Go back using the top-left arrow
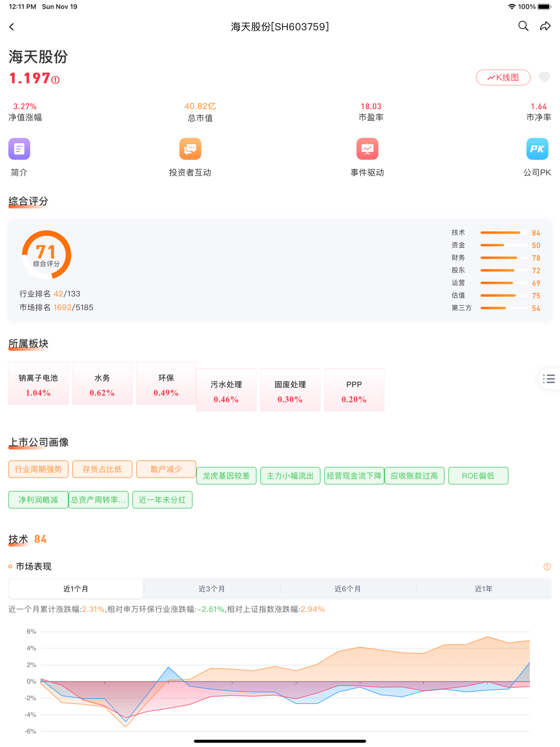The height and width of the screenshot is (747, 560). point(12,27)
